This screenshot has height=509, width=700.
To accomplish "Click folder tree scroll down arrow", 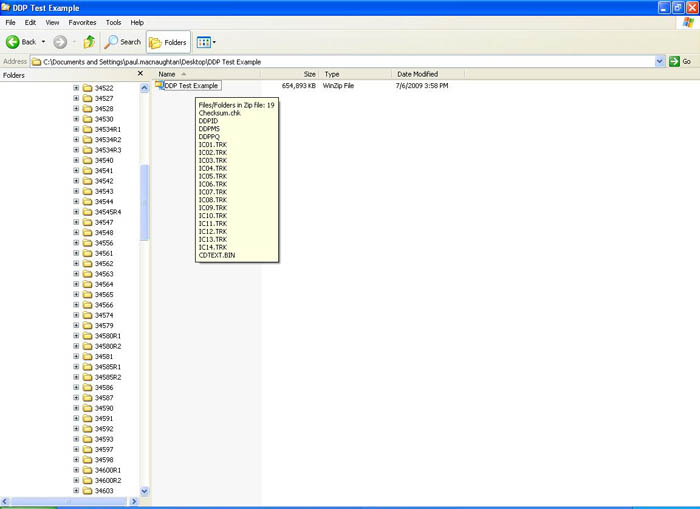I will (144, 491).
